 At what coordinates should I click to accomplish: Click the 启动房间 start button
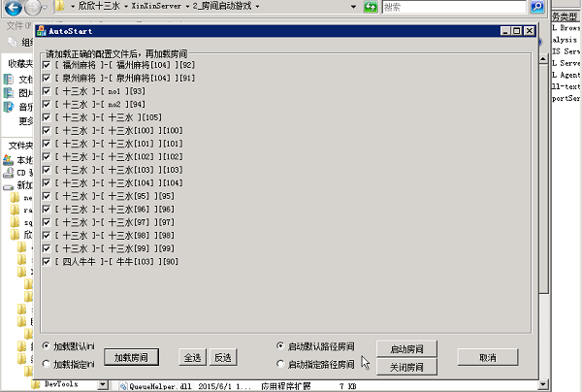(x=406, y=348)
